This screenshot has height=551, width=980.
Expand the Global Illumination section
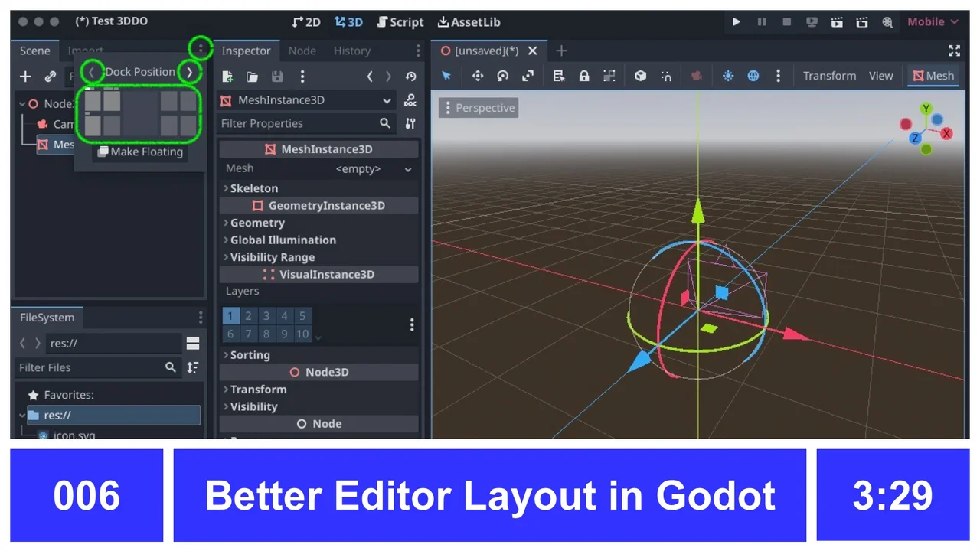283,240
